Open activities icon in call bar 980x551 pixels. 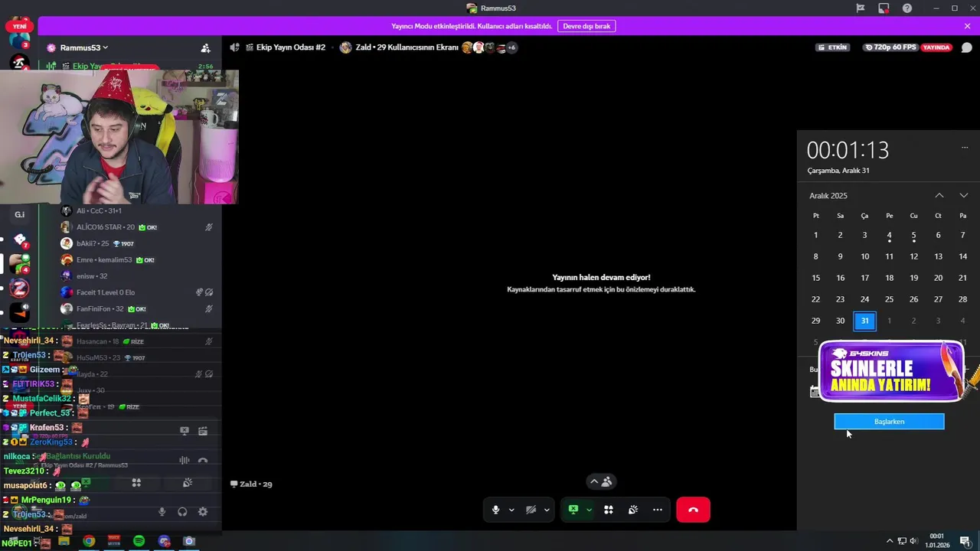tap(609, 510)
